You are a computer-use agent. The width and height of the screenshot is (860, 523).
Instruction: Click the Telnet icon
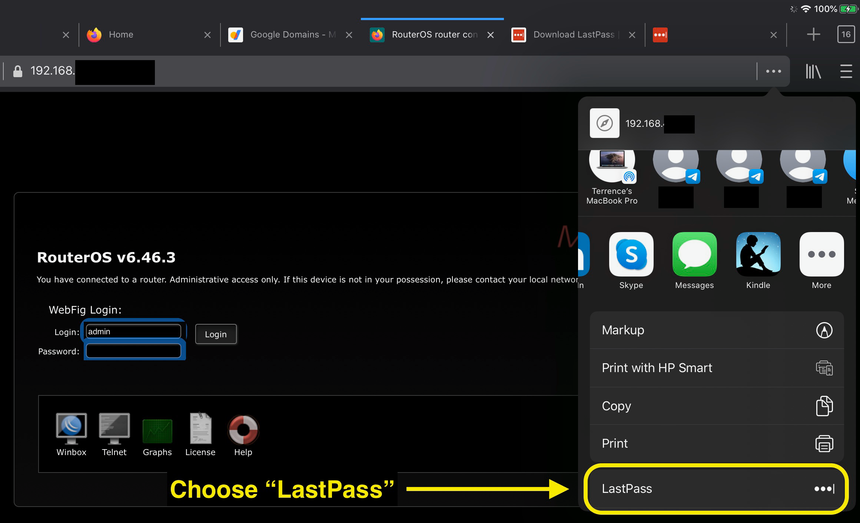(x=114, y=431)
